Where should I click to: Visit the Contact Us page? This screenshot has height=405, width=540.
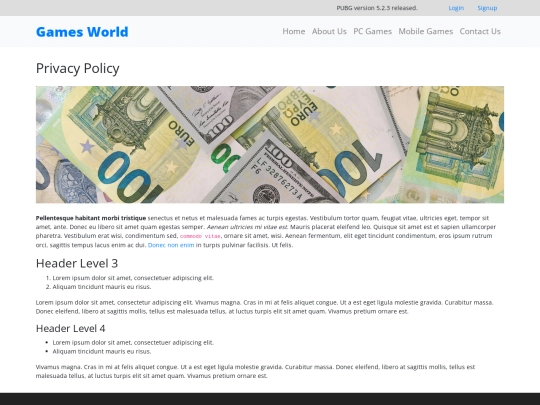coord(480,31)
